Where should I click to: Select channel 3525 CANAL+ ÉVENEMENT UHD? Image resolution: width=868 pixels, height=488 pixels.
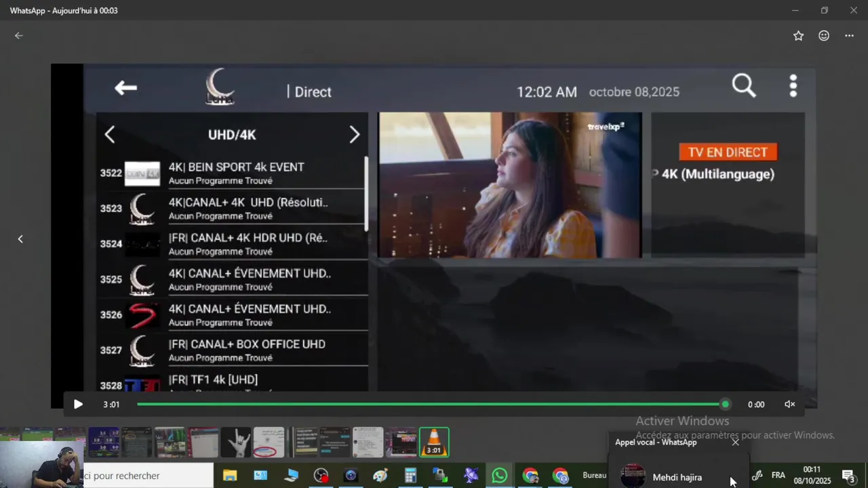pos(233,279)
